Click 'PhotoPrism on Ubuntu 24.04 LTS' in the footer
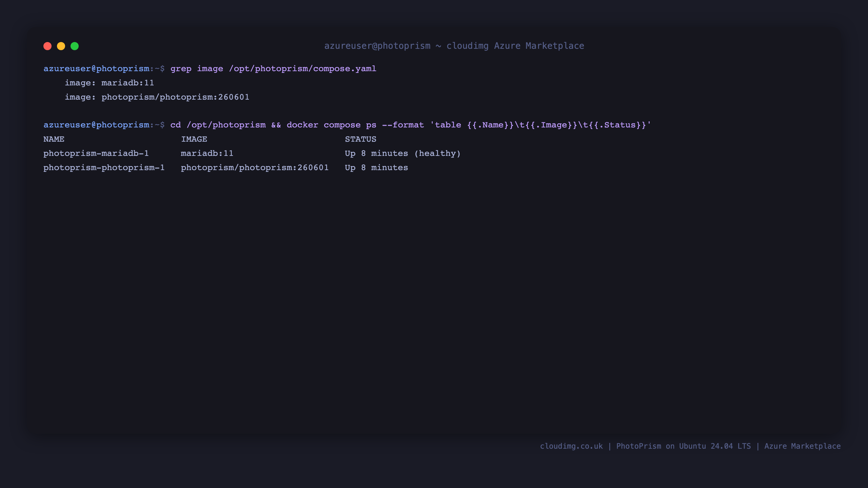This screenshot has width=868, height=488. (684, 446)
